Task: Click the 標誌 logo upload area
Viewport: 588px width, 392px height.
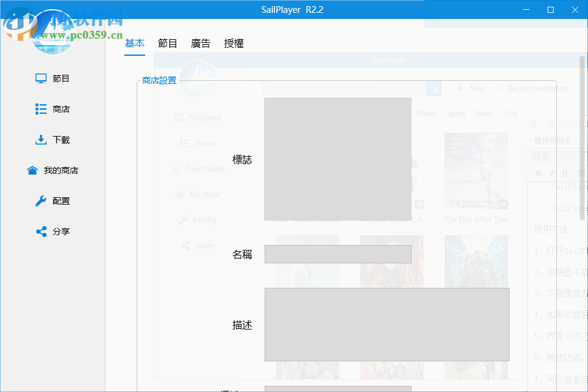Action: click(337, 159)
